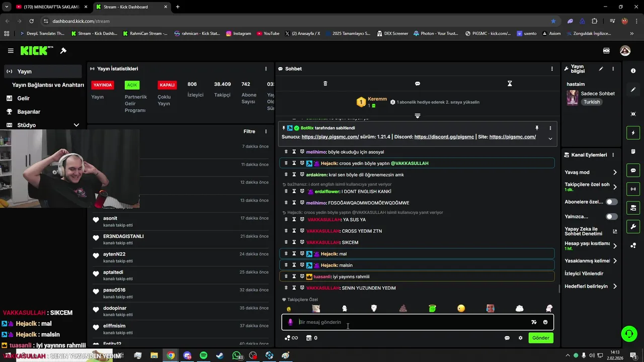The width and height of the screenshot is (644, 362).
Task: Delete tuasanli's message with its trash icon
Action: [x=286, y=277]
